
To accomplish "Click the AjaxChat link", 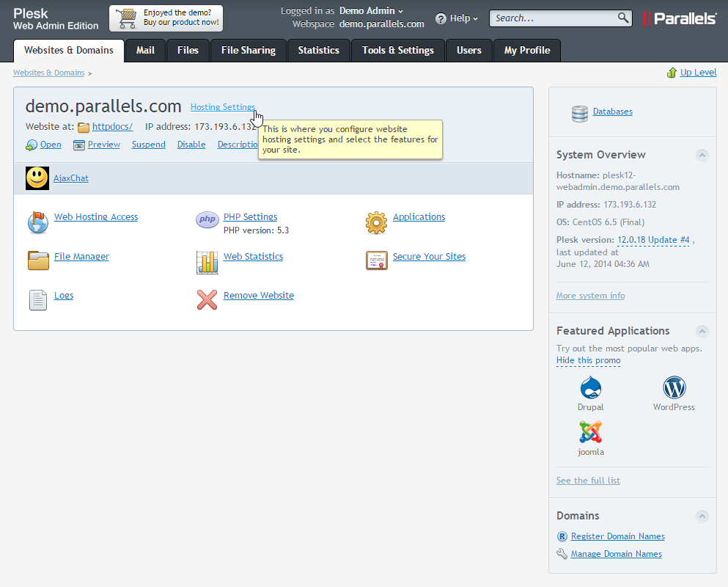I will [71, 178].
